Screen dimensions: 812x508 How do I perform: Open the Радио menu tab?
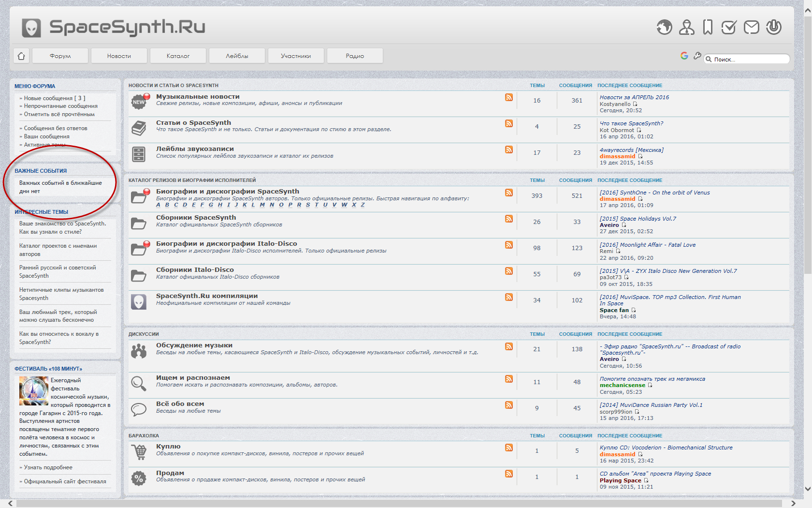355,56
